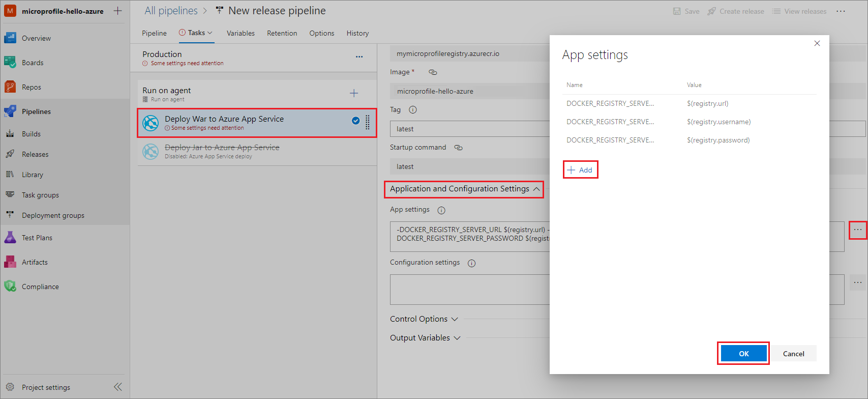Viewport: 868px width, 399px height.
Task: Click OK in App settings dialog
Action: tap(743, 354)
